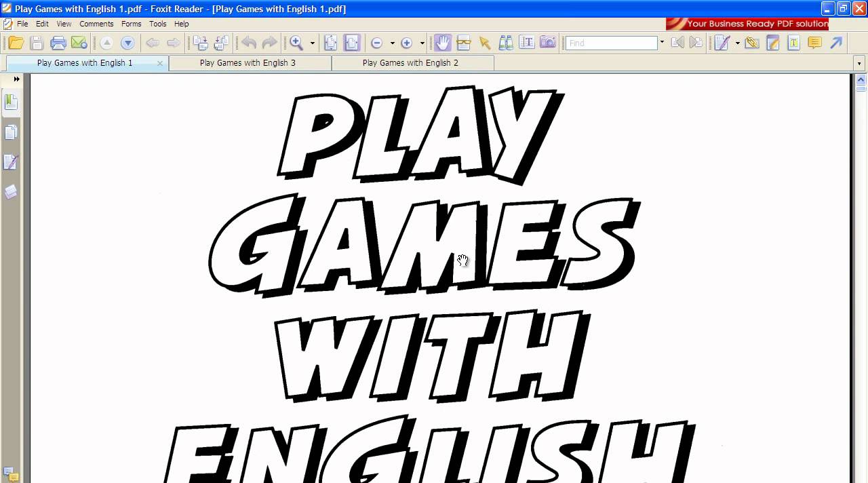The height and width of the screenshot is (483, 868).
Task: Click the comments icon at sidebar bottom
Action: 11,473
